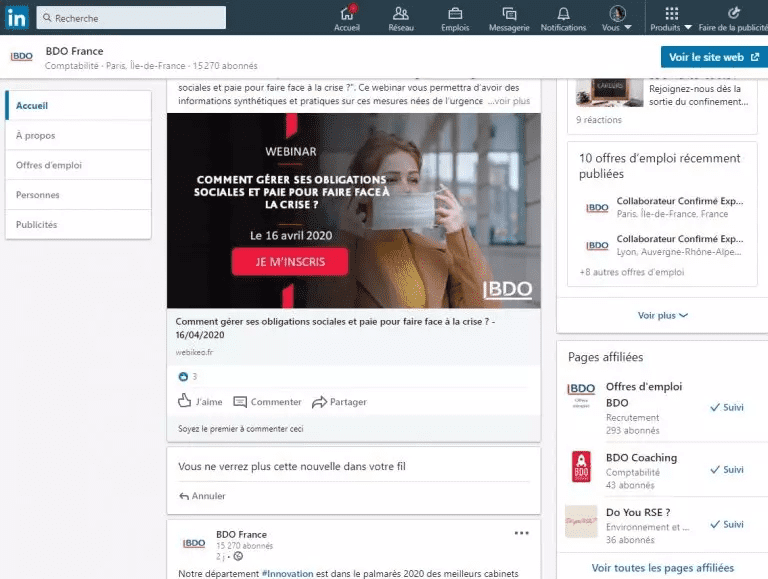Click Do You RSE ? page name
The height and width of the screenshot is (579, 768).
pyautogui.click(x=638, y=512)
